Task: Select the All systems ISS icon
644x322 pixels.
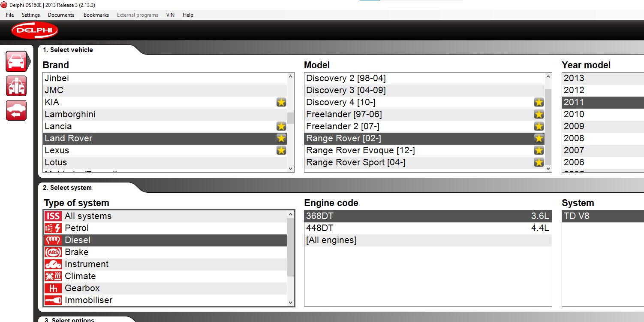Action: [x=53, y=216]
